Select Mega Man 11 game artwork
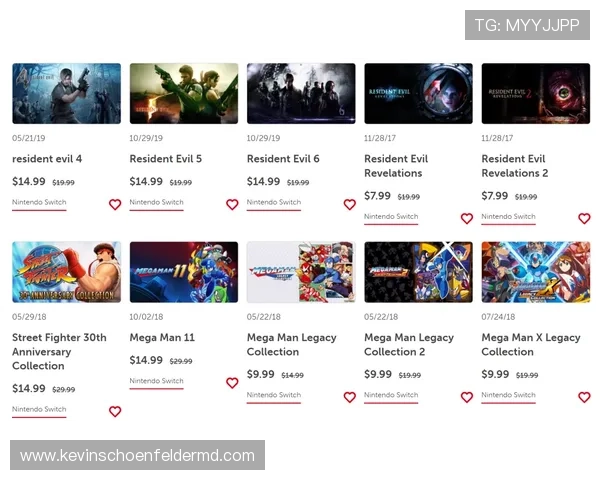Image resolution: width=600 pixels, height=480 pixels. tap(184, 272)
